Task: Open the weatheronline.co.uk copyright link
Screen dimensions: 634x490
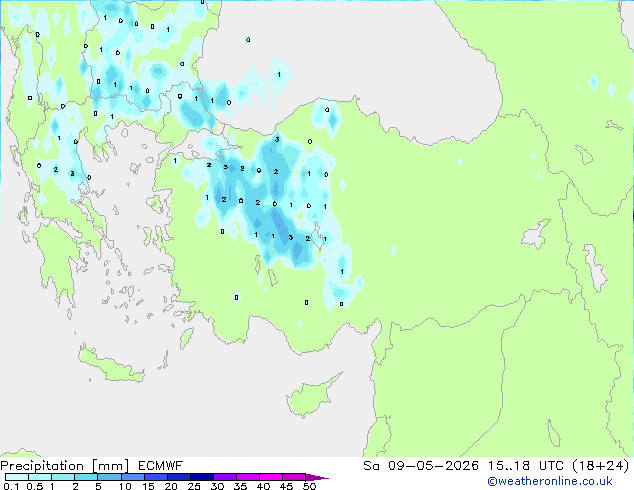Action: click(x=550, y=481)
